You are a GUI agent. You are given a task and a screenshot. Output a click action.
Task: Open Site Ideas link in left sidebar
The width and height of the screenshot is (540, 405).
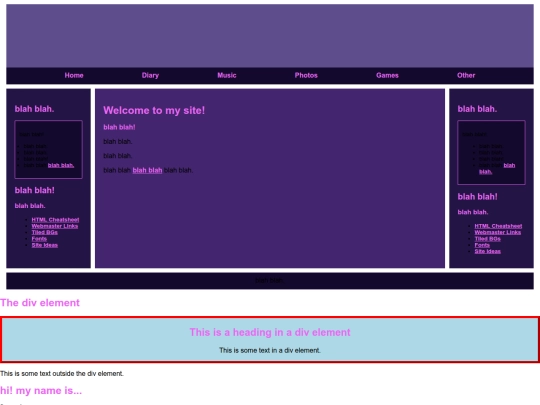coord(44,245)
